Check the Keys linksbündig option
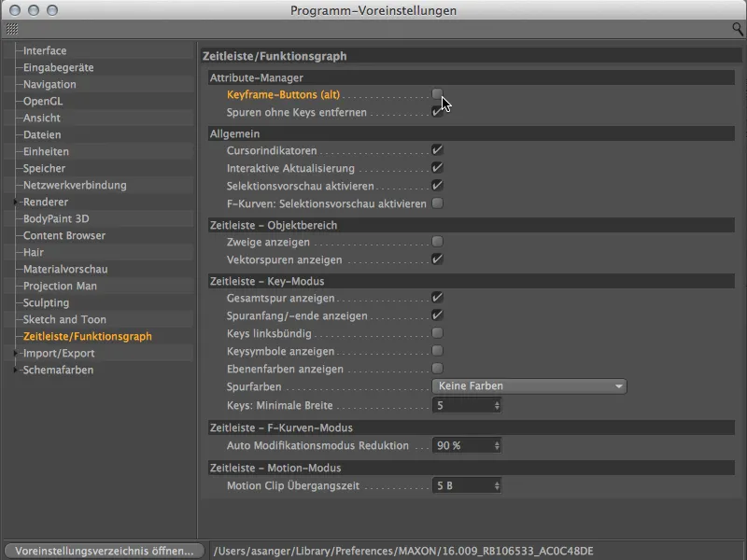This screenshot has height=560, width=747. pos(435,333)
